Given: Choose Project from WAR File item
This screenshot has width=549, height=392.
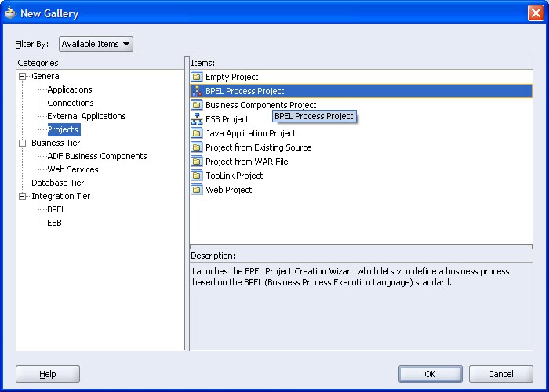Looking at the screenshot, I should tap(247, 162).
